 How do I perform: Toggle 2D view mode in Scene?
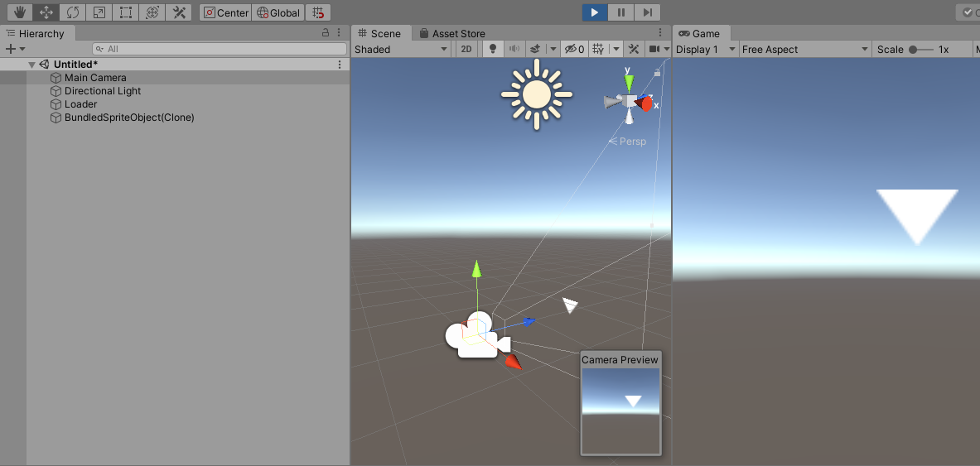pos(466,50)
